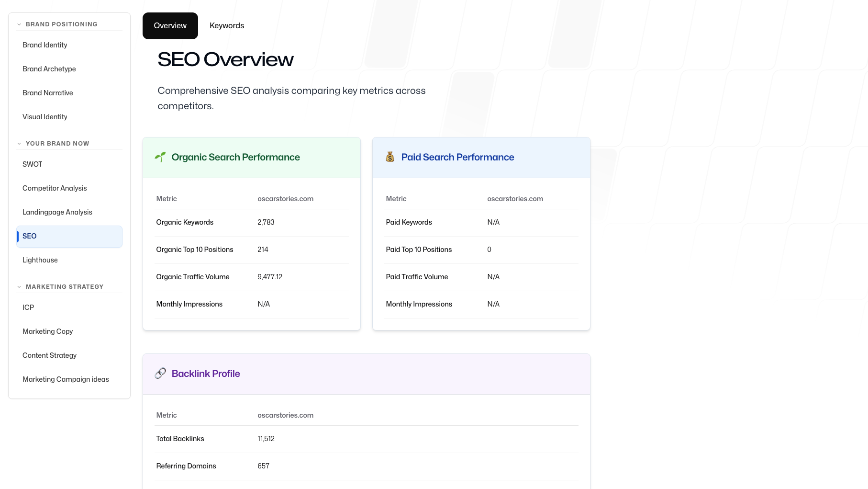Select Competitor Analysis in the sidebar
Screen dimensions: 868x489
(x=55, y=188)
